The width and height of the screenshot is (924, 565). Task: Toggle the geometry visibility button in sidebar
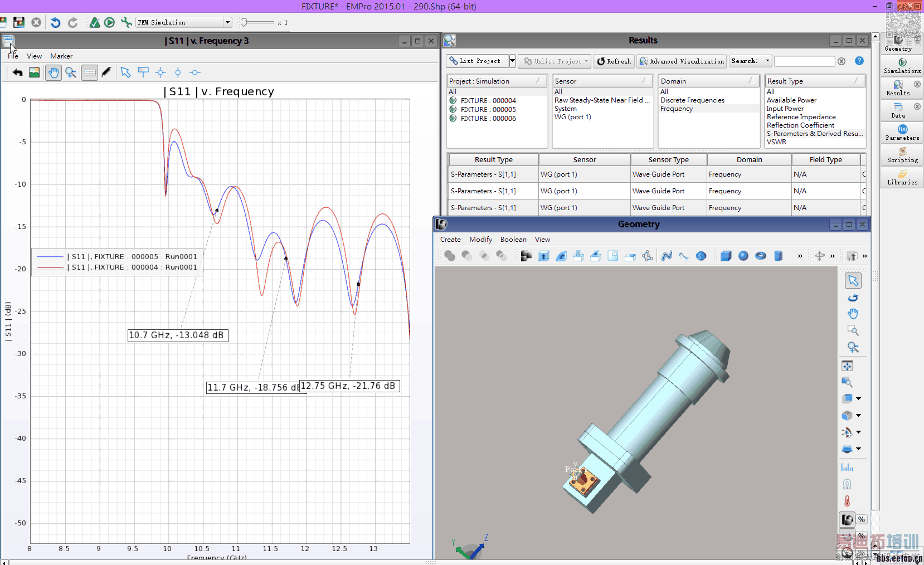pos(847,519)
